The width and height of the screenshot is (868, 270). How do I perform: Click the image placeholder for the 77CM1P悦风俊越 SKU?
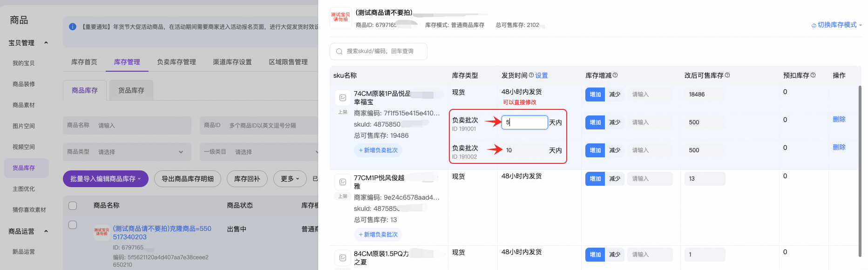tap(343, 182)
